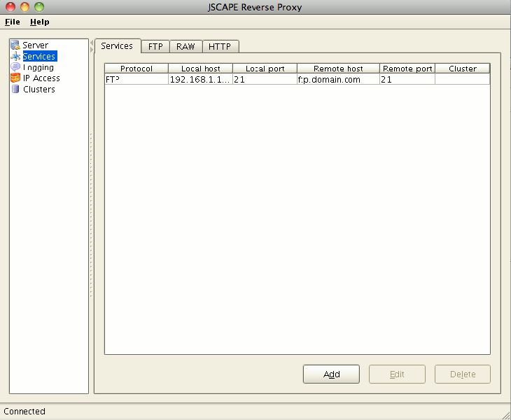This screenshot has width=511, height=420.
Task: Select the Services tree item label
Action: (39, 56)
